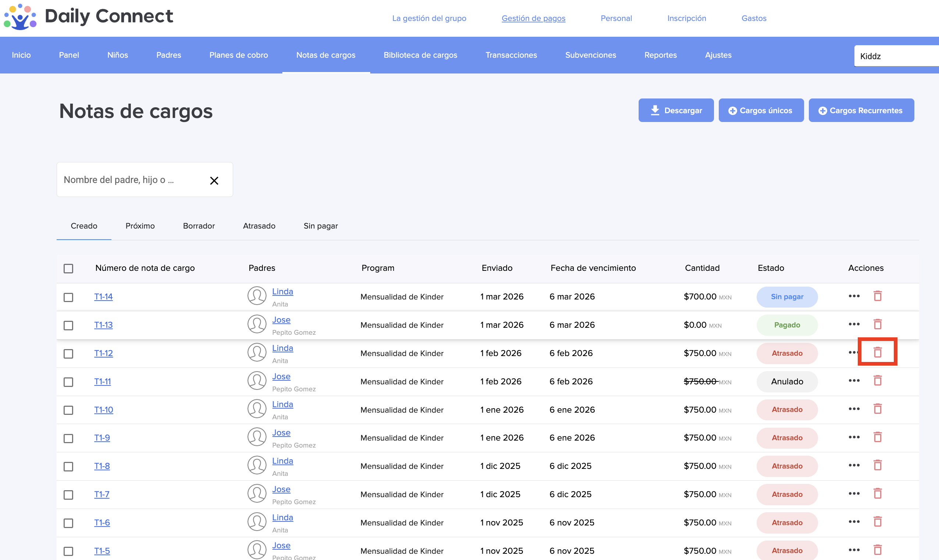Open the Kiddz center selector
This screenshot has height=560, width=939.
[895, 56]
